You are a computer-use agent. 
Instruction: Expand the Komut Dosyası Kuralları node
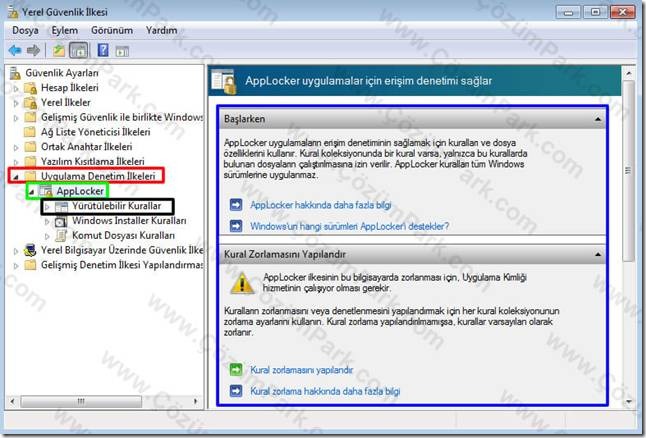[x=47, y=236]
